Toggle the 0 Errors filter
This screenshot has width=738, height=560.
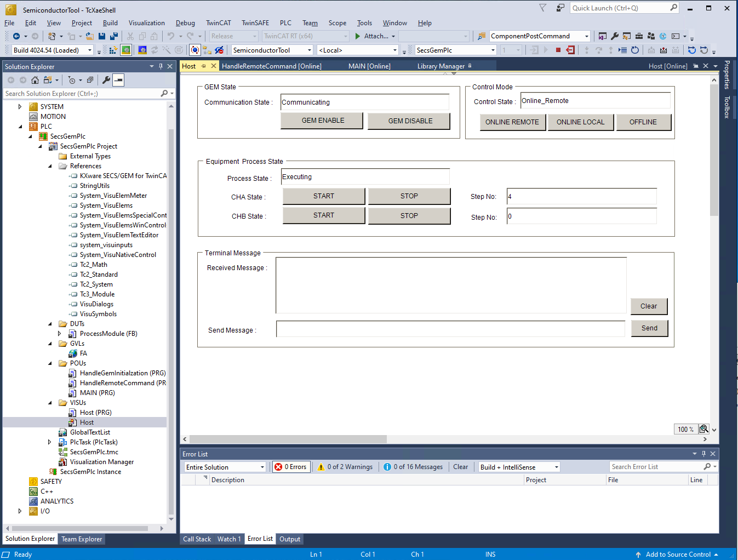click(x=291, y=467)
